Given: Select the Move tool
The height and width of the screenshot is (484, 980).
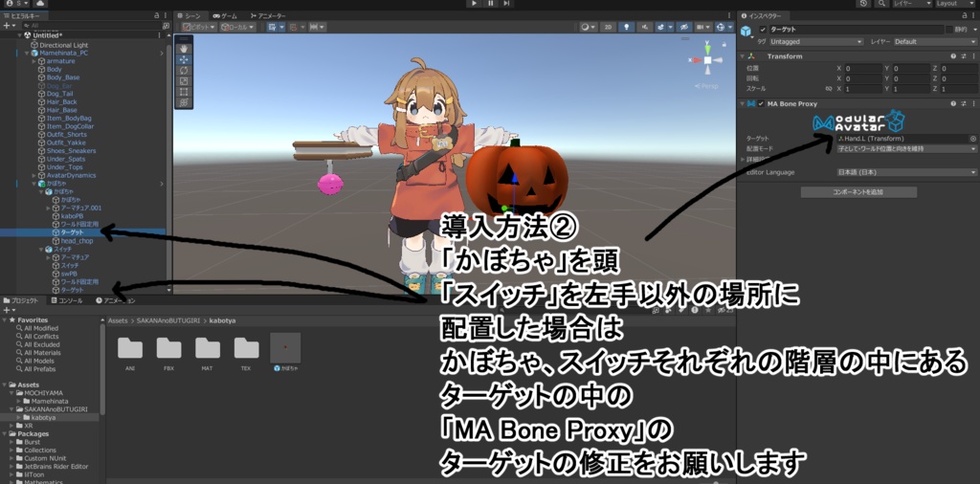Looking at the screenshot, I should tap(184, 59).
